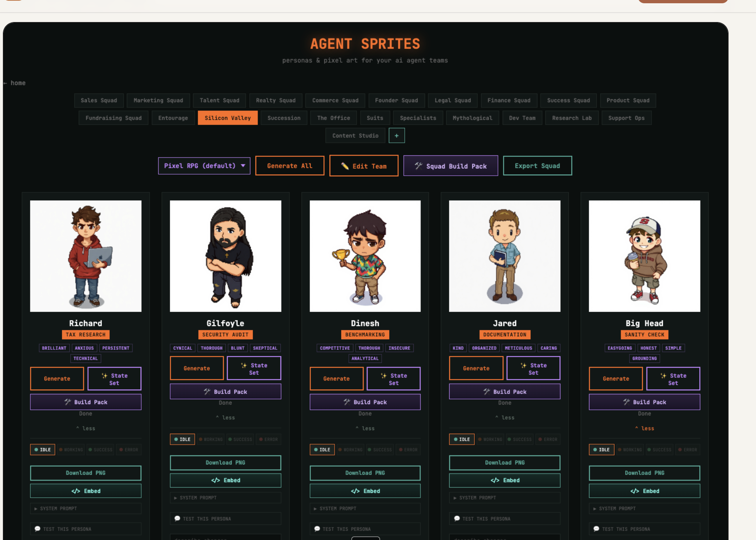Click the tools icon on Squad Build Pack
Image resolution: width=756 pixels, height=540 pixels.
[x=418, y=166]
